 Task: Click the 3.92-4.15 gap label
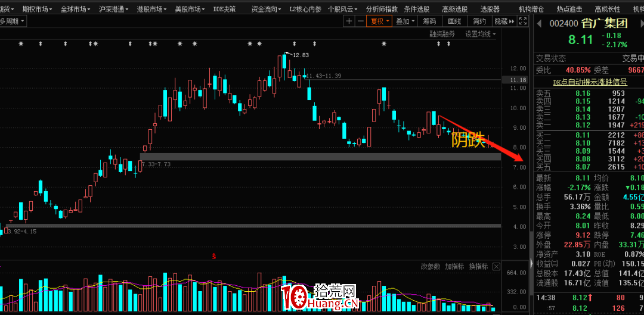(x=22, y=231)
